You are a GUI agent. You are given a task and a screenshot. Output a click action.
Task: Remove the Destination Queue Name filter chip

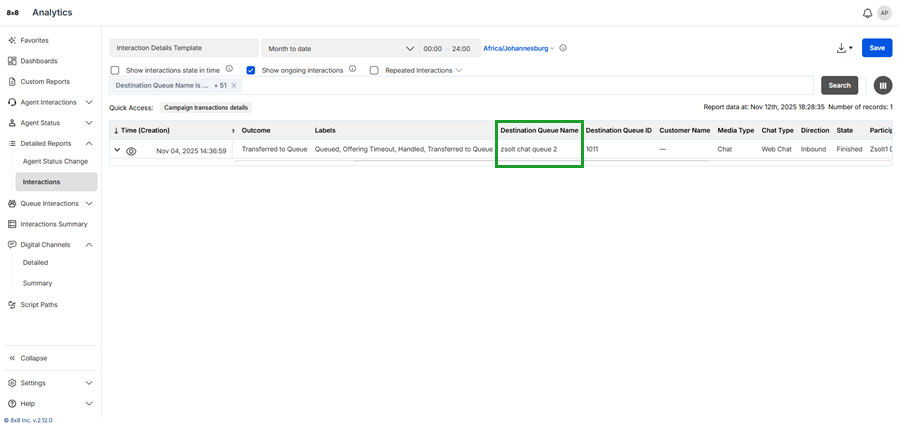234,86
